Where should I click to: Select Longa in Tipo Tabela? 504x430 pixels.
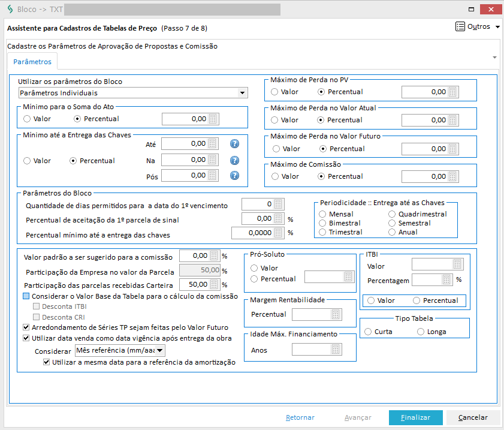pyautogui.click(x=421, y=332)
